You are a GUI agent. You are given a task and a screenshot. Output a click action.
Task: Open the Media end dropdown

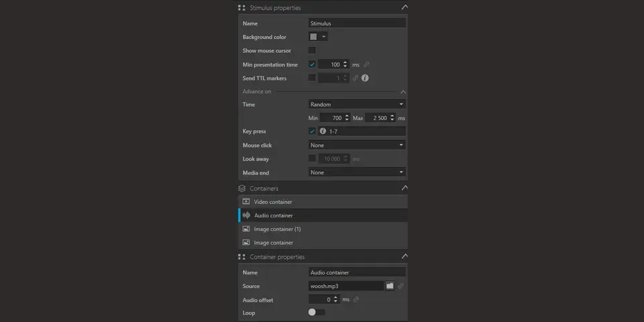tap(357, 172)
